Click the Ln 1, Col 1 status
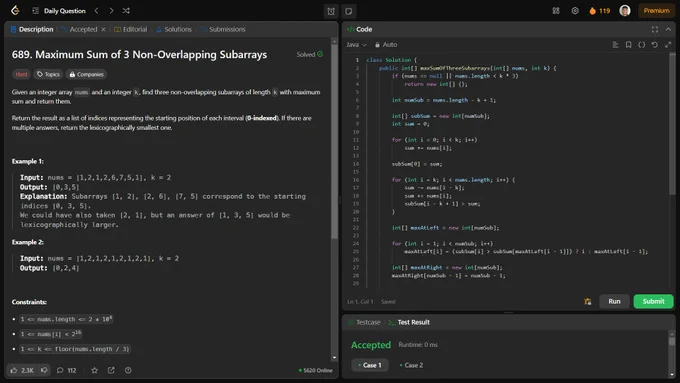The width and height of the screenshot is (680, 383). tap(360, 302)
